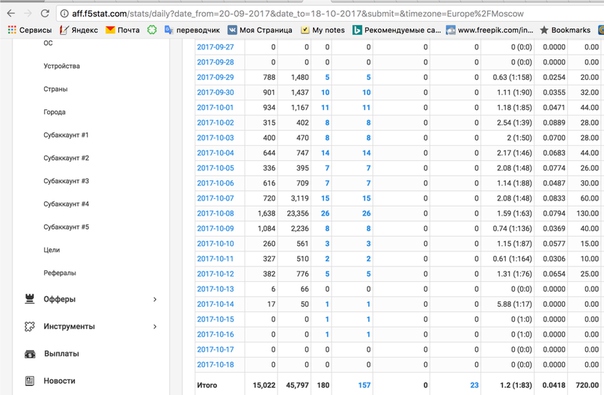Click the Новости newspaper icon
Image resolution: width=604 pixels, height=395 pixels.
pos(30,381)
